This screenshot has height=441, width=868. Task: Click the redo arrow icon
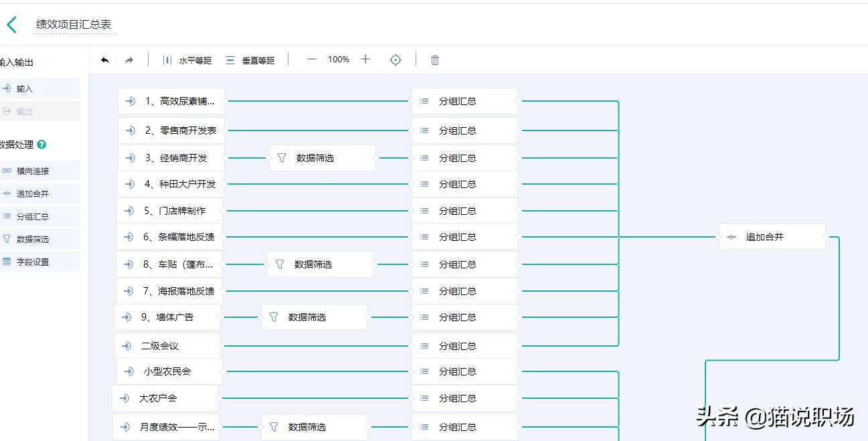[128, 60]
